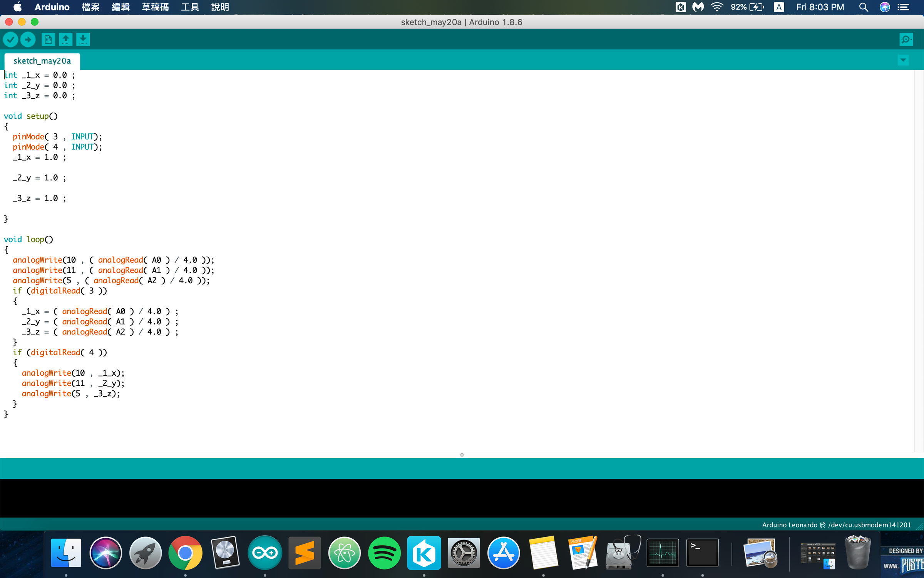Screen dimensions: 924x578
Task: Open the 草稿碼 menu
Action: pos(155,7)
